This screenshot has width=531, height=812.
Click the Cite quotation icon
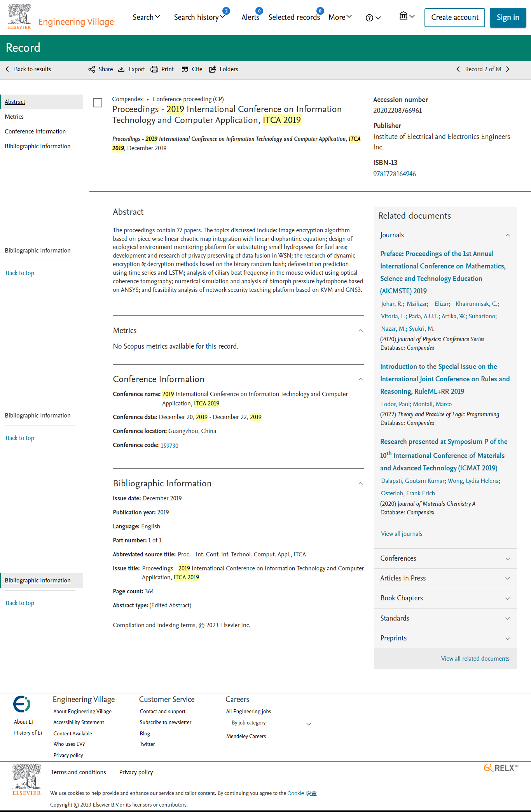coord(185,69)
